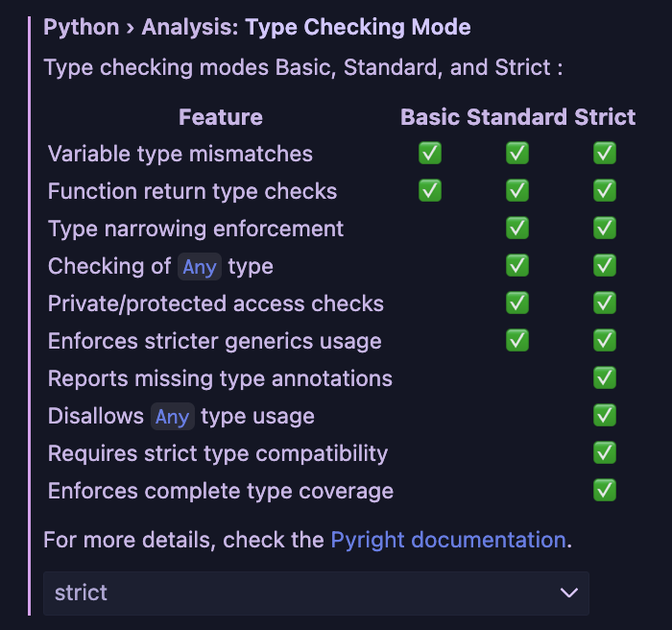Click Strict checkmark for Type narrowing enforcement
The image size is (672, 630).
pos(605,229)
